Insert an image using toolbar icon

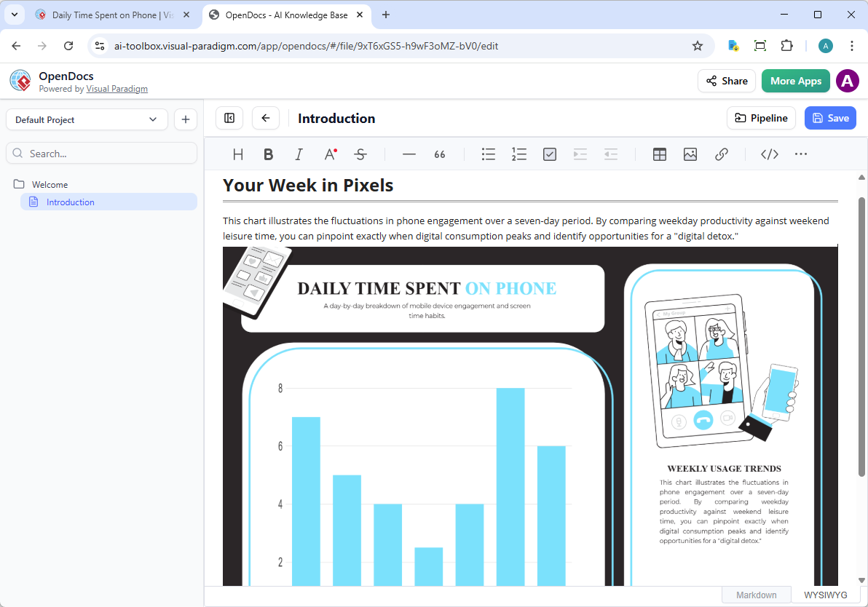point(690,154)
